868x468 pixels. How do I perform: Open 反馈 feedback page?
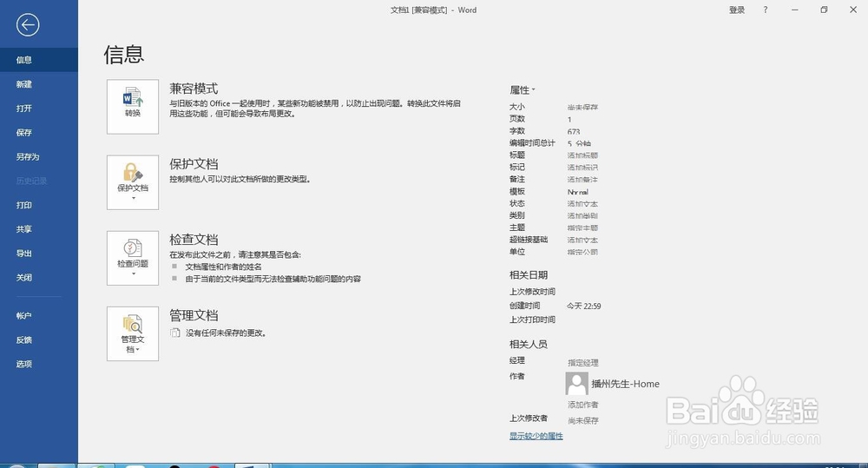pyautogui.click(x=39, y=340)
